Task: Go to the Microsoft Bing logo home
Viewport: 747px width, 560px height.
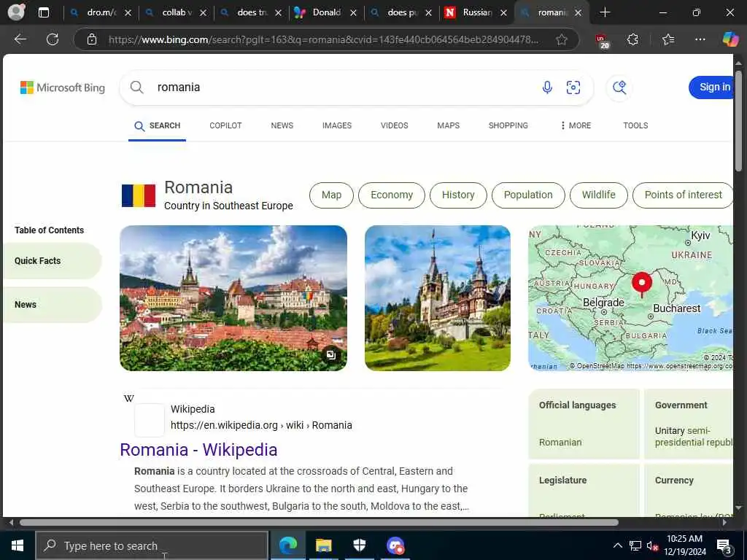Action: 63,87
